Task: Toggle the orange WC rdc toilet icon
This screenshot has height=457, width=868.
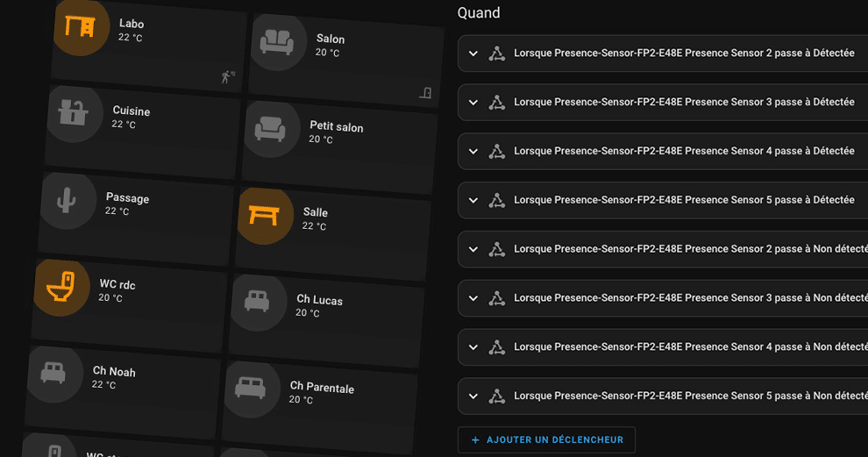Action: tap(61, 288)
